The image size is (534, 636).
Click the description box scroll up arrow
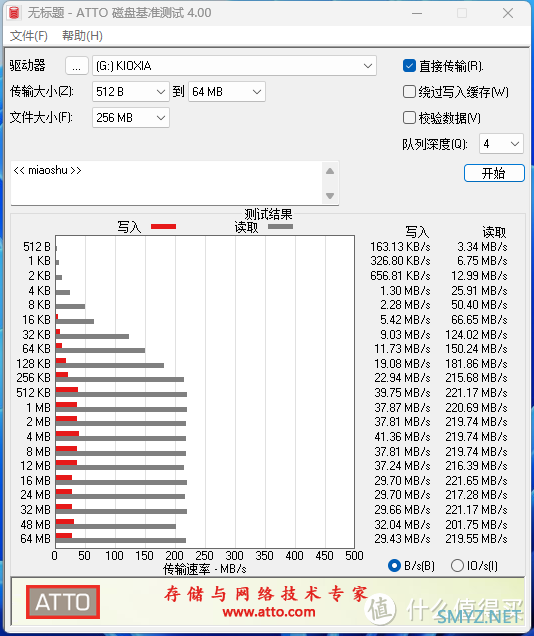330,171
